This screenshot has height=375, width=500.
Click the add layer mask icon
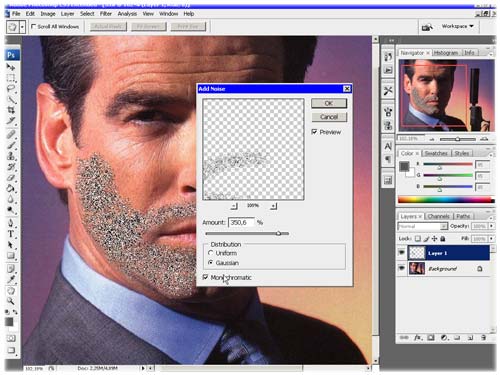[431, 338]
